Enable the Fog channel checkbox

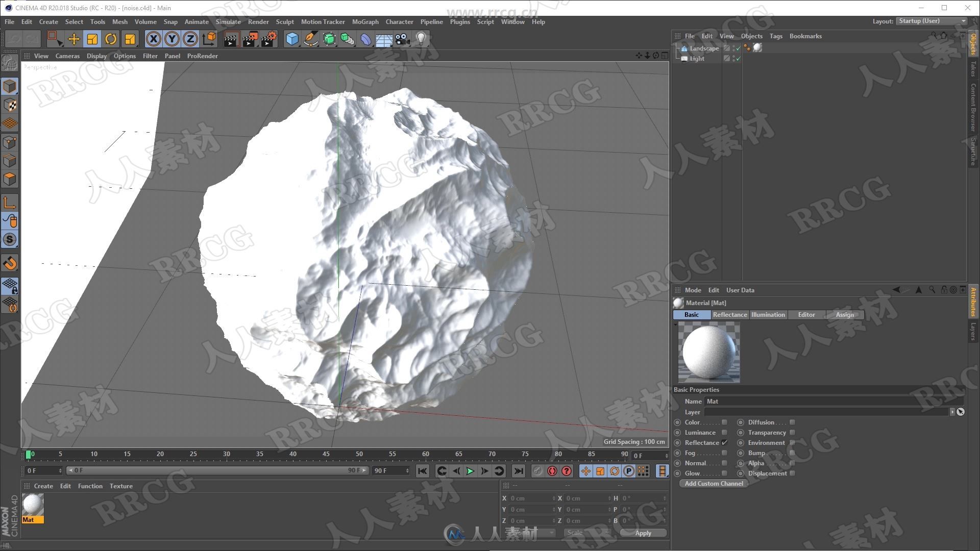[724, 453]
